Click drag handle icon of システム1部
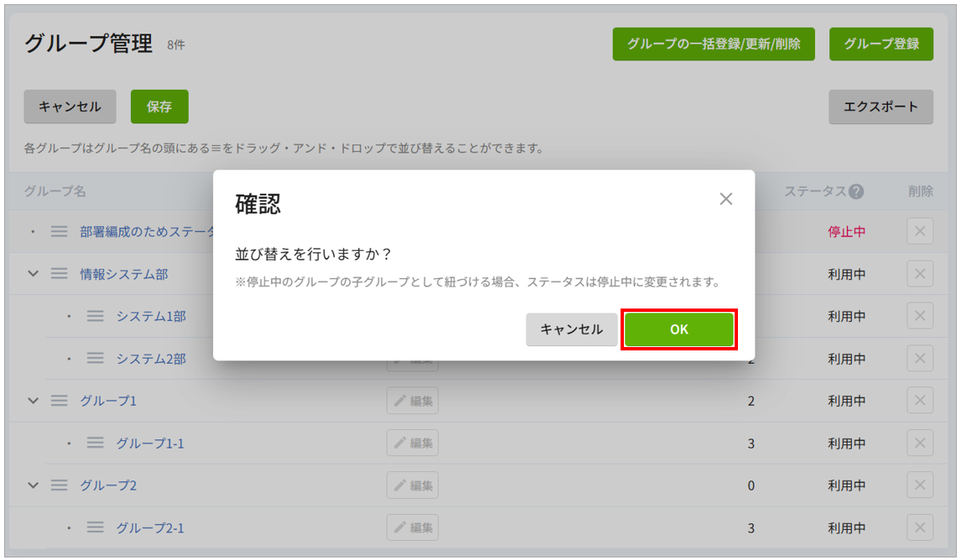The image size is (961, 560). [x=95, y=316]
